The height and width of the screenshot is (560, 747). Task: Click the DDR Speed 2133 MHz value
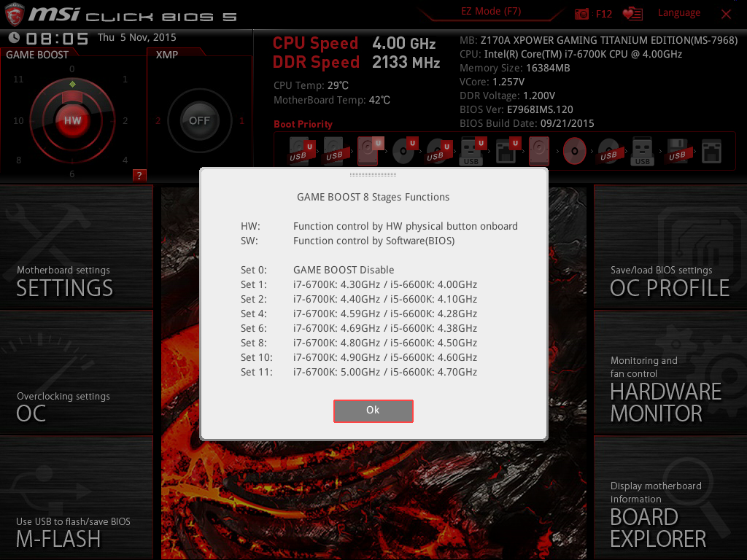click(x=406, y=63)
